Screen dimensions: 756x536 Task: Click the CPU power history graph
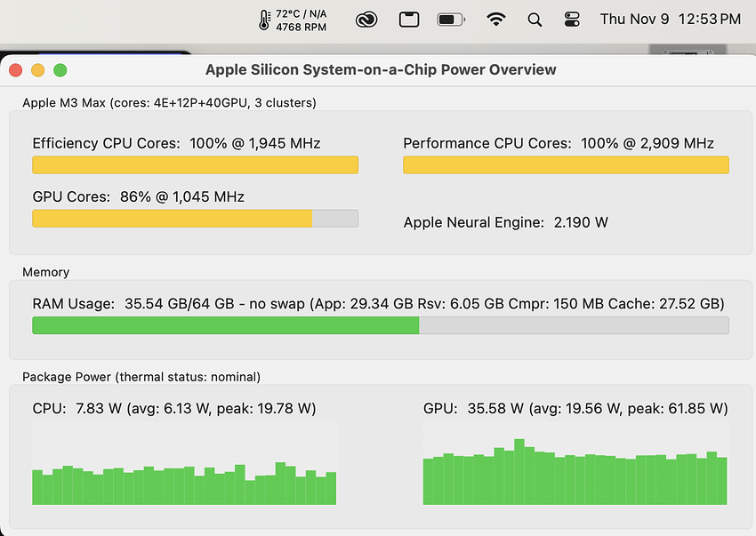[x=184, y=463]
